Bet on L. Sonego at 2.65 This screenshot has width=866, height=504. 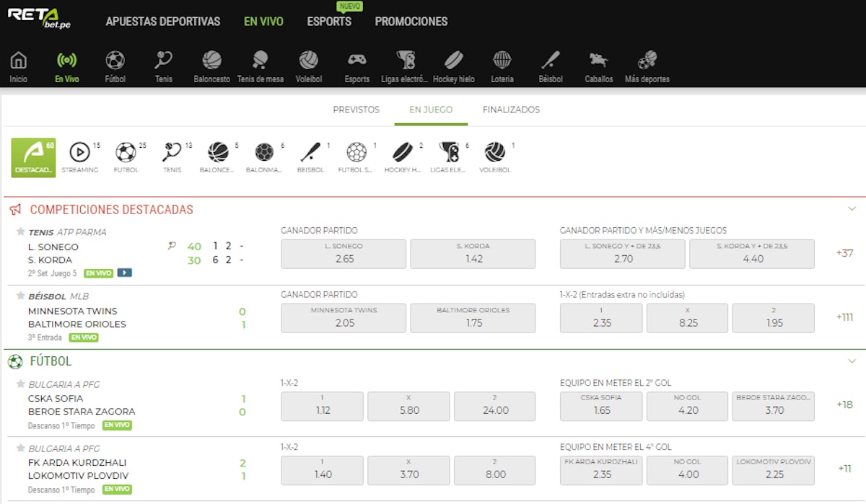click(x=344, y=254)
